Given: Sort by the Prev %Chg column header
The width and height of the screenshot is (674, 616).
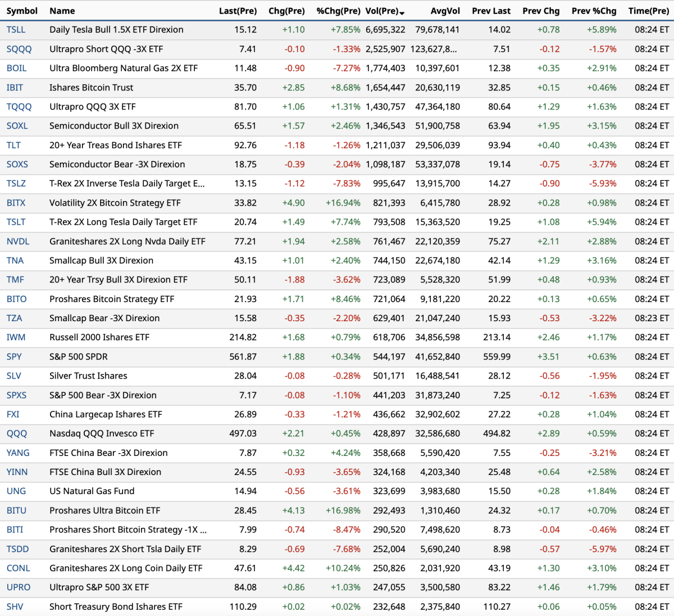Looking at the screenshot, I should 594,11.
